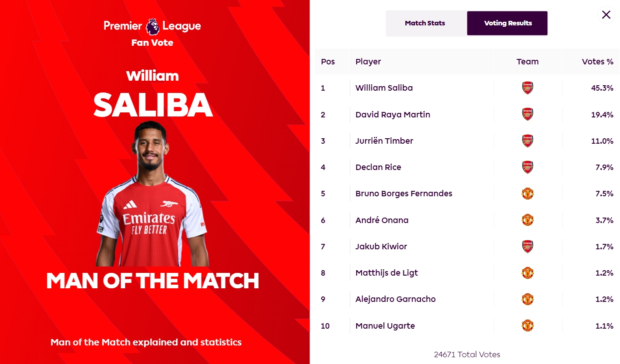Click Arsenal crest beside Jakub Kiwior
The image size is (620, 364).
click(527, 247)
